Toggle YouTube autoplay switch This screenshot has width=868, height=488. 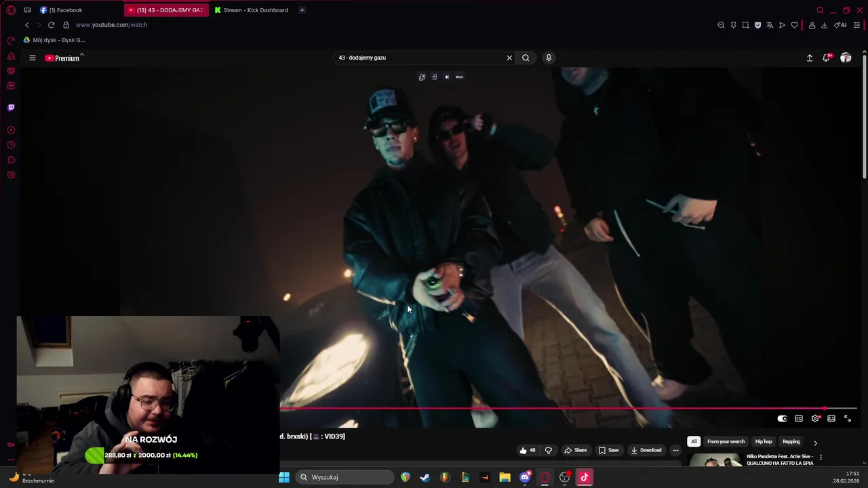[782, 418]
